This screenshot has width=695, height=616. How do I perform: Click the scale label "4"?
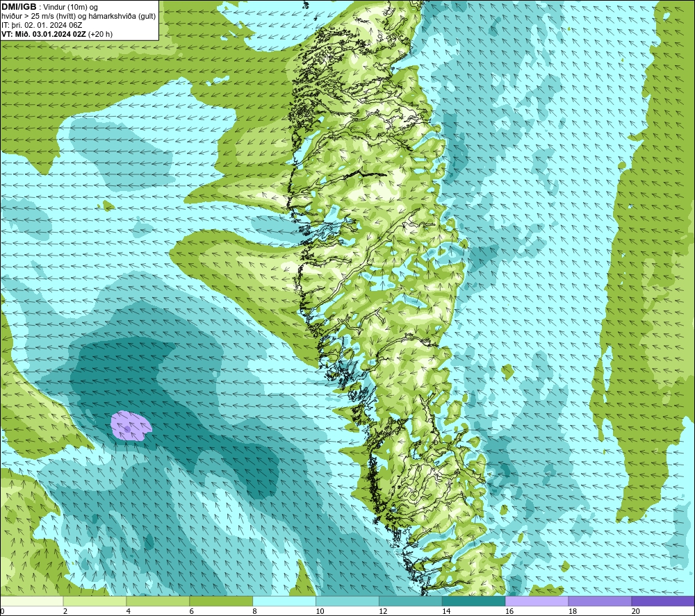(x=128, y=611)
